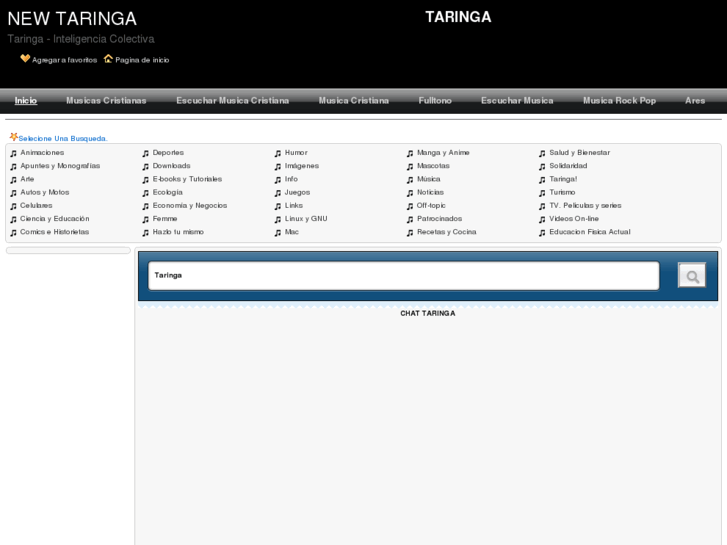
Task: Select the Fulltono menu item
Action: (x=435, y=101)
